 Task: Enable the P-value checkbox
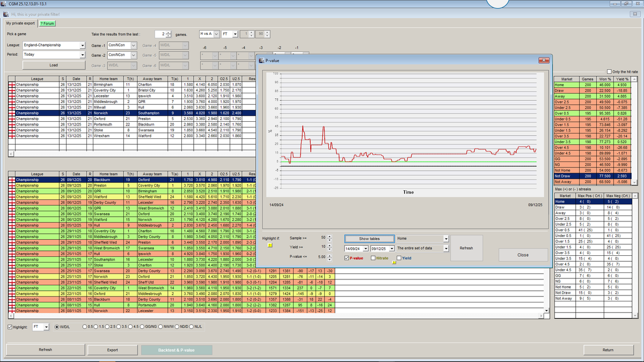346,258
